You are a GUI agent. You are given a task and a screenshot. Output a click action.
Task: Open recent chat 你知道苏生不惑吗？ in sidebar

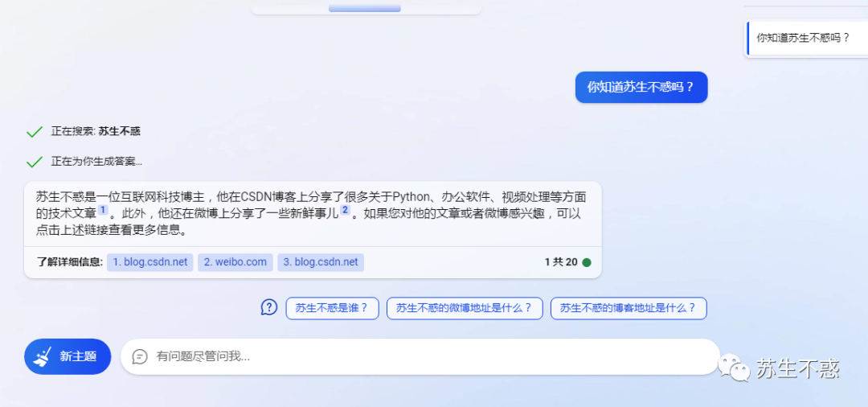(806, 39)
